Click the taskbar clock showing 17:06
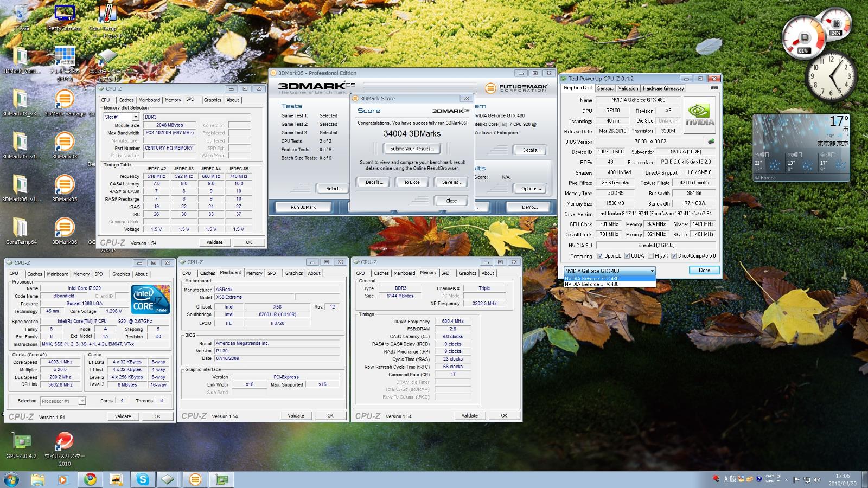868x488 pixels. coord(843,480)
